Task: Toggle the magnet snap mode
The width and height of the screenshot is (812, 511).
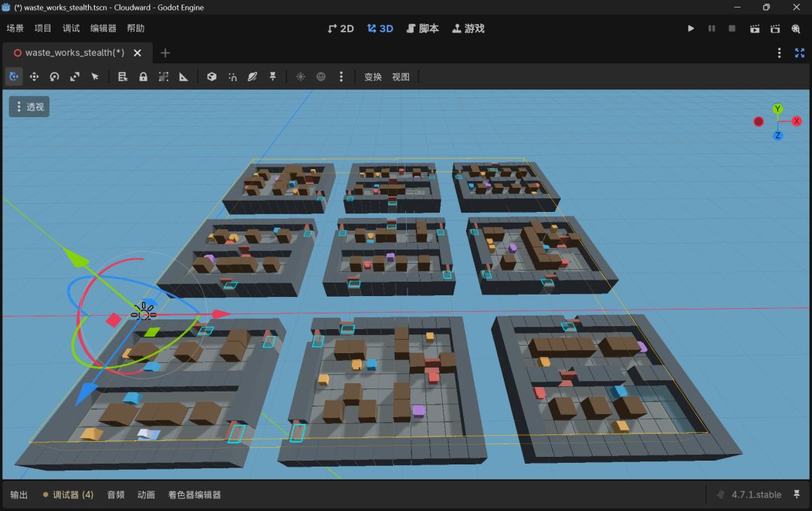Action: pos(232,77)
